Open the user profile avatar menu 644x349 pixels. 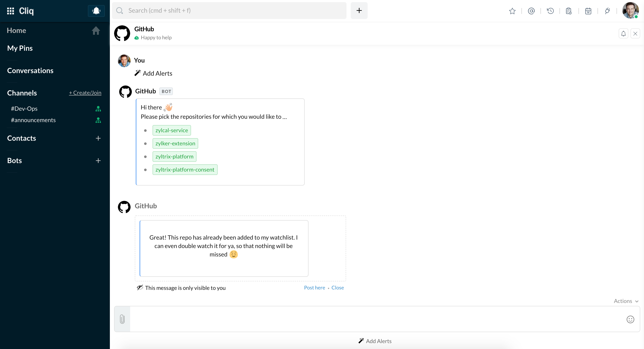click(630, 11)
